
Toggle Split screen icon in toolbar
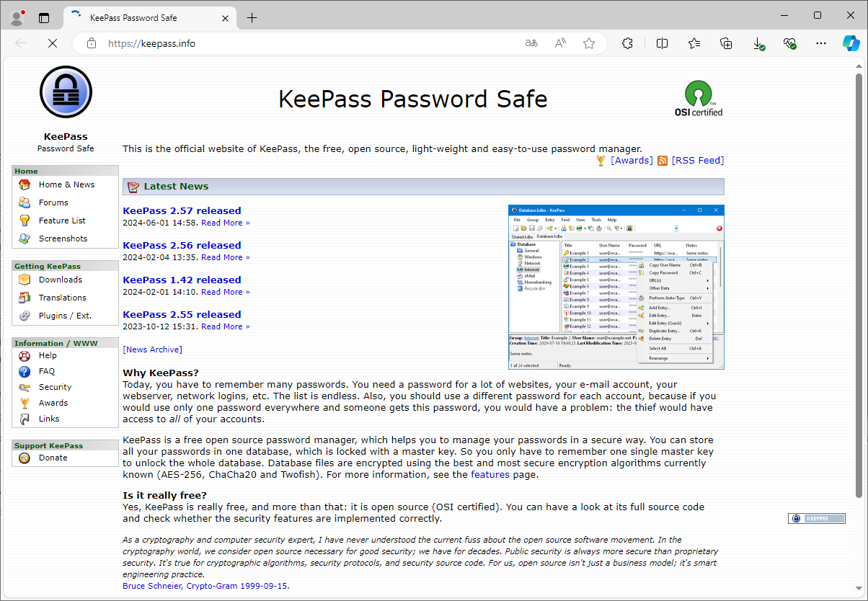(x=662, y=43)
